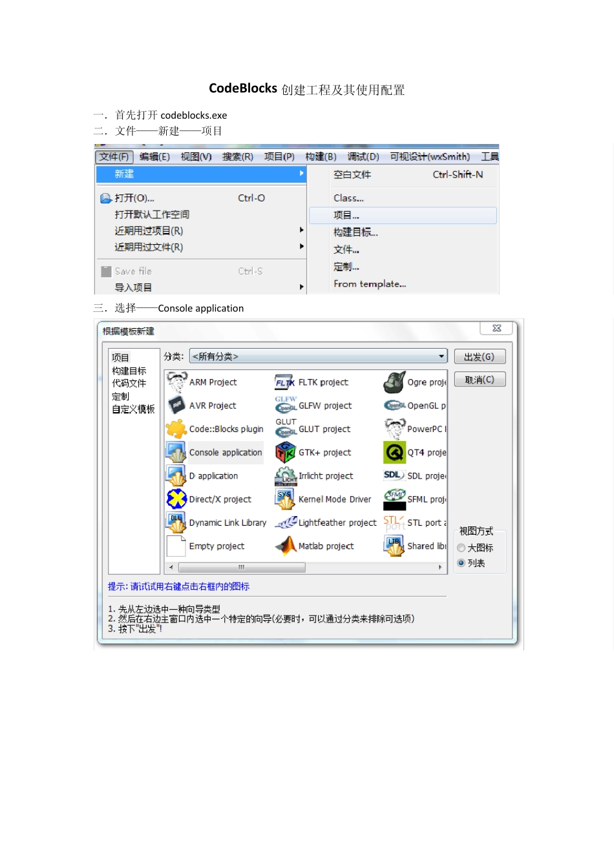The width and height of the screenshot is (614, 868).
Task: Open the 编辑(E) menu
Action: 154,157
